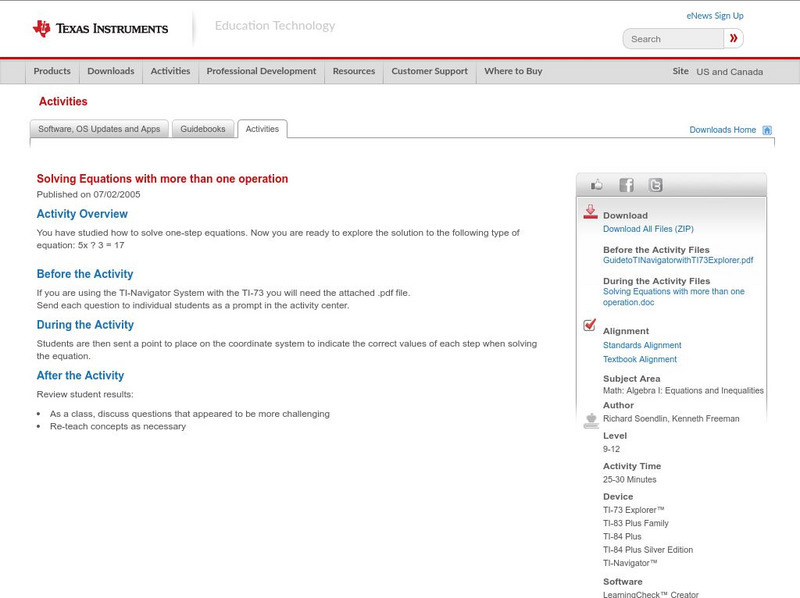Download All Files (ZIP)

click(648, 229)
